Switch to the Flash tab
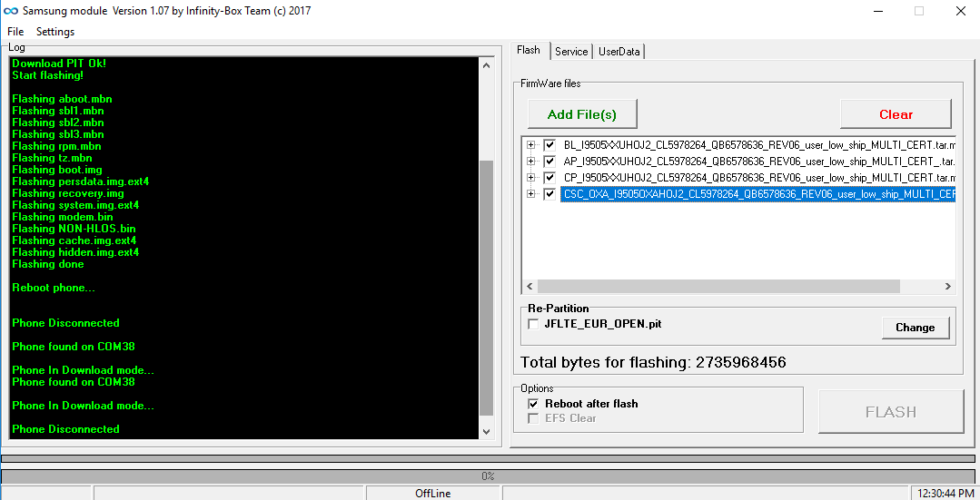 (529, 50)
